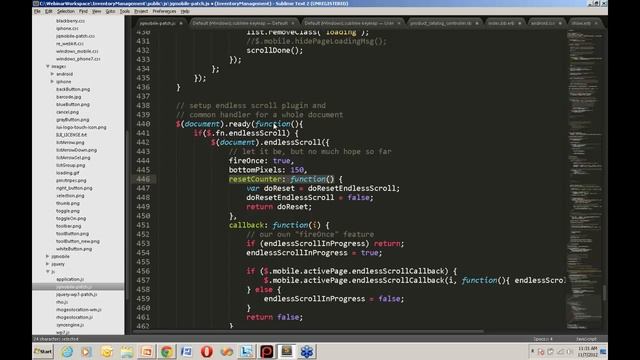The width and height of the screenshot is (640, 360).
Task: Open the Project menu
Action: click(141, 11)
